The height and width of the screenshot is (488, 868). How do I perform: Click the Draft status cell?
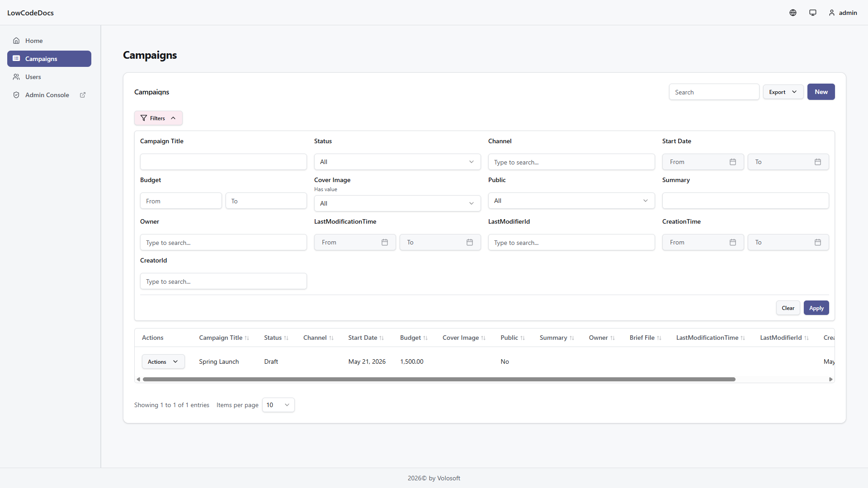click(271, 361)
